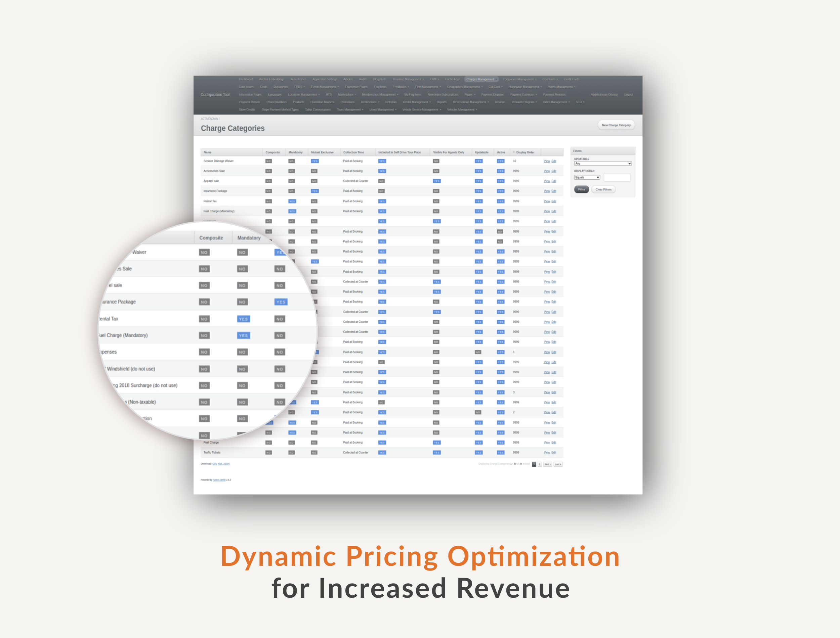Open the Reports menu item
The width and height of the screenshot is (840, 638).
(x=442, y=102)
